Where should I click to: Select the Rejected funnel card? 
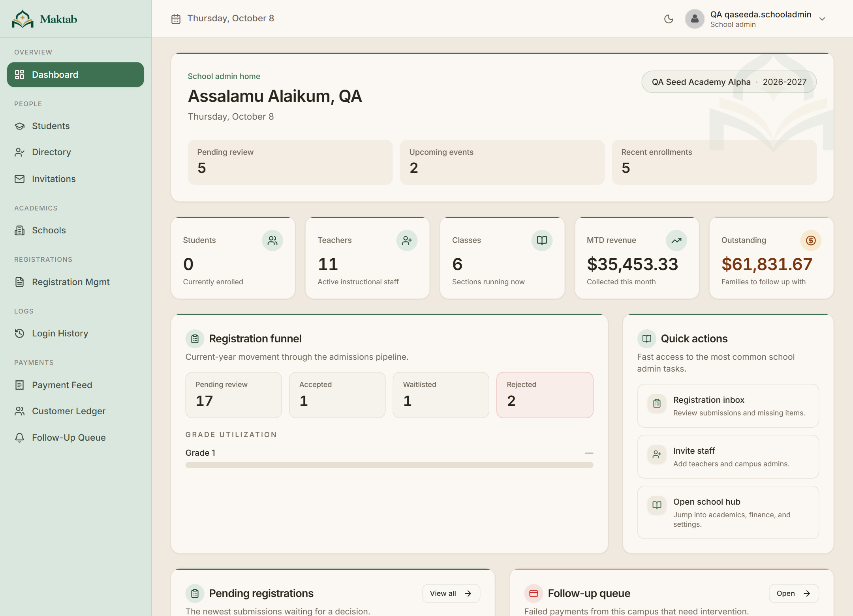tap(545, 395)
